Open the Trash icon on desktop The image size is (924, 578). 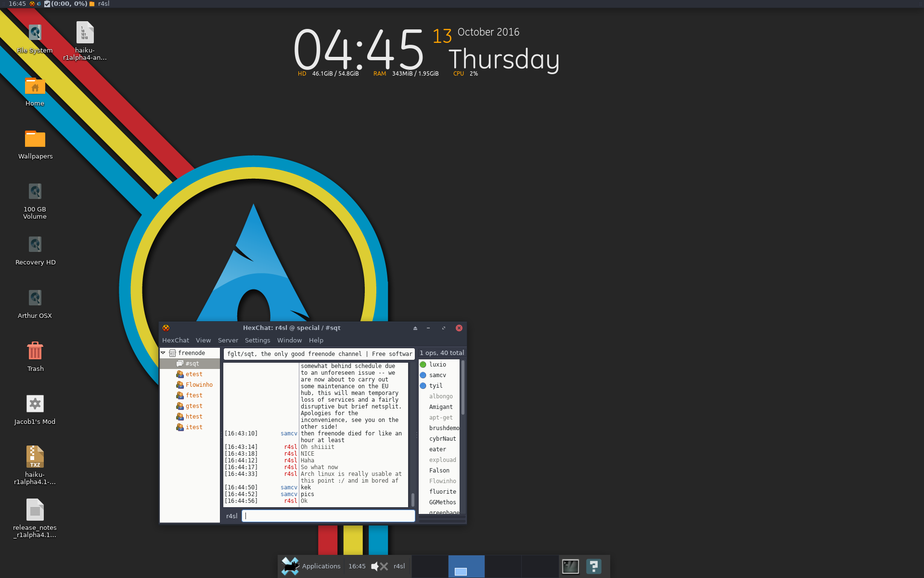click(x=35, y=351)
